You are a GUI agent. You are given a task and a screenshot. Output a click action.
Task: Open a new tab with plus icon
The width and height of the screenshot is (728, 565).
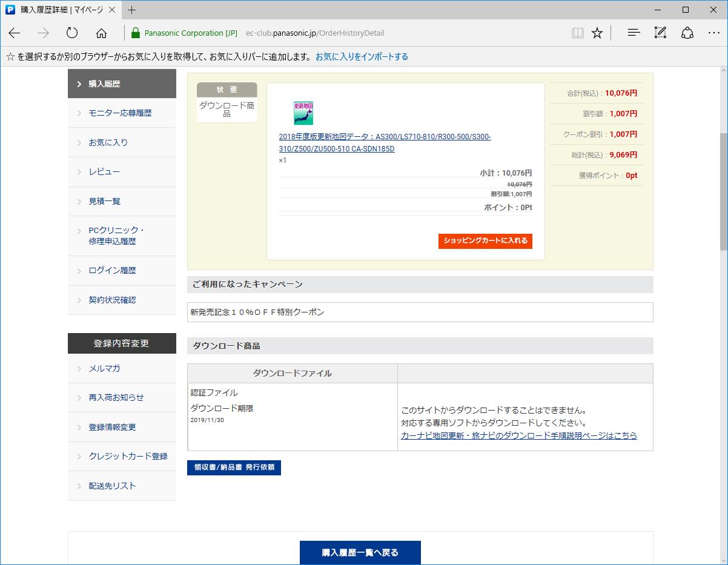[132, 10]
